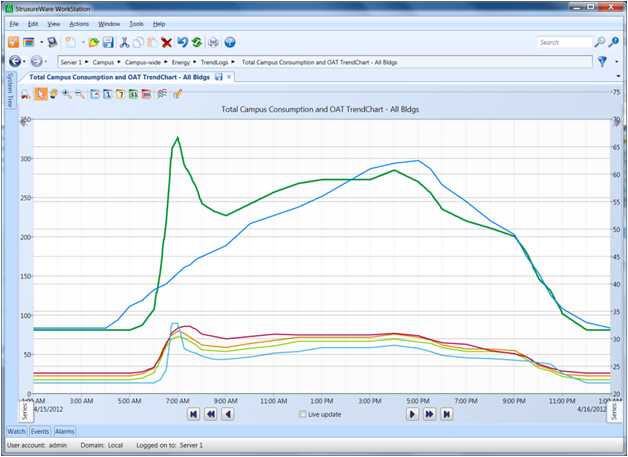Click the search help magnifier with question mark

(614, 42)
